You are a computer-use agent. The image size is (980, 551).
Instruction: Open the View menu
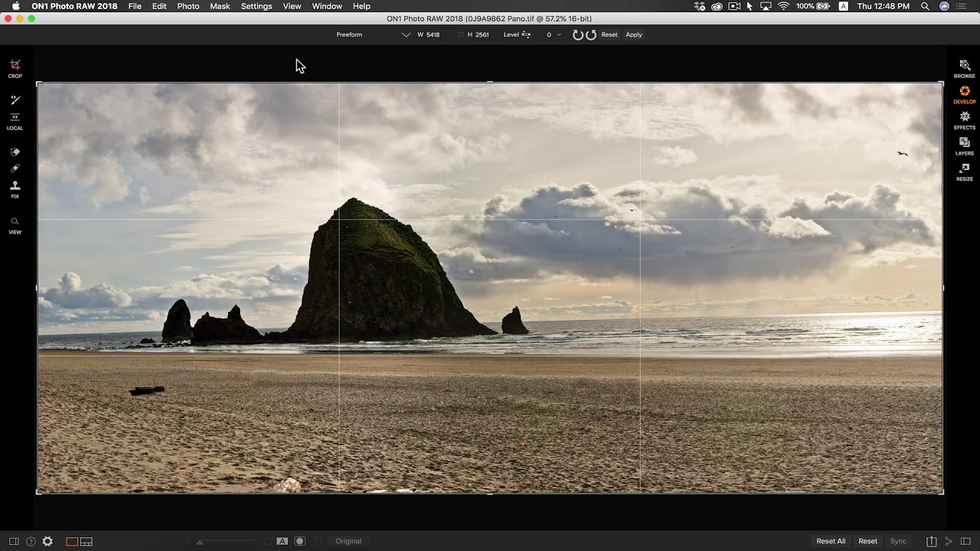coord(292,6)
